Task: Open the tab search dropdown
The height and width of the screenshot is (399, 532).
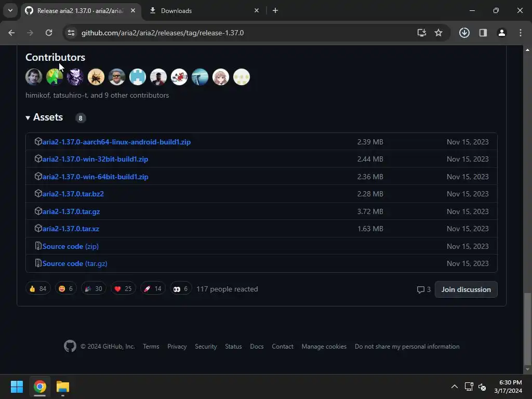Action: [10, 10]
